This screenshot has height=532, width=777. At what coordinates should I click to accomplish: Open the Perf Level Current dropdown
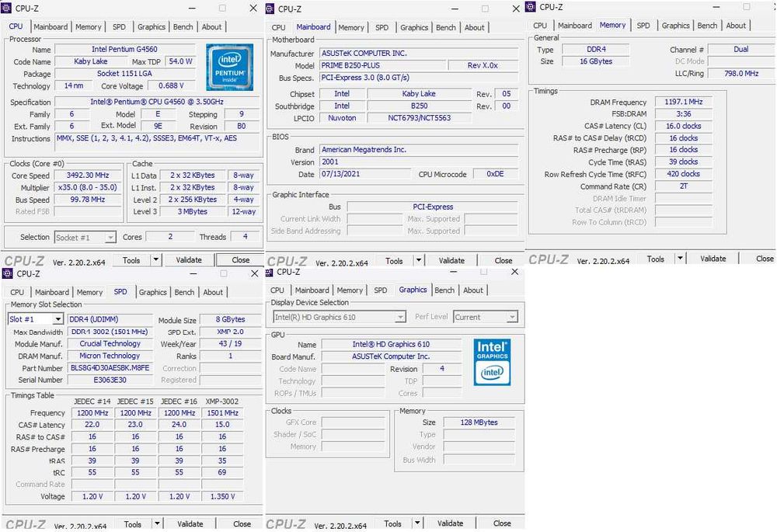pos(512,317)
